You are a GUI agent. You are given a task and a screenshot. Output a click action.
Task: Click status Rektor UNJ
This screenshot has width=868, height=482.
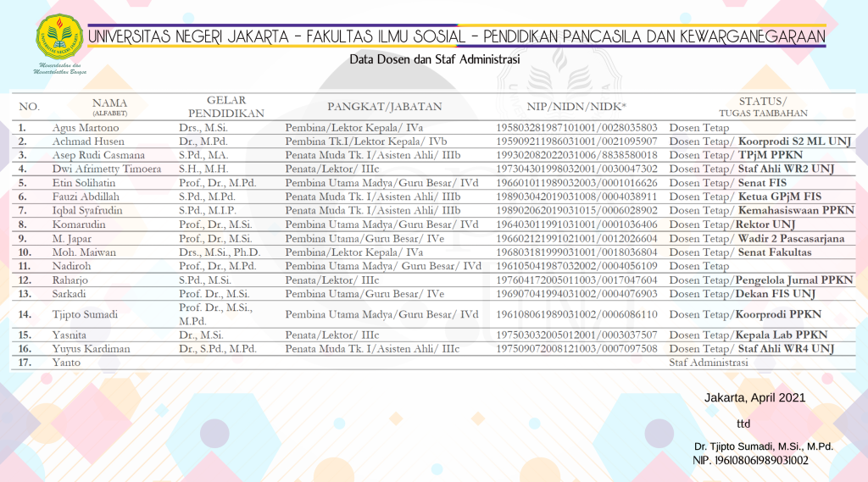[x=765, y=224]
